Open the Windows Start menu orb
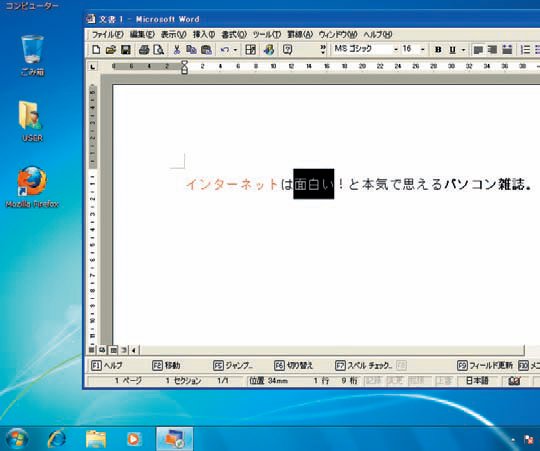The width and height of the screenshot is (540, 451). tap(16, 439)
